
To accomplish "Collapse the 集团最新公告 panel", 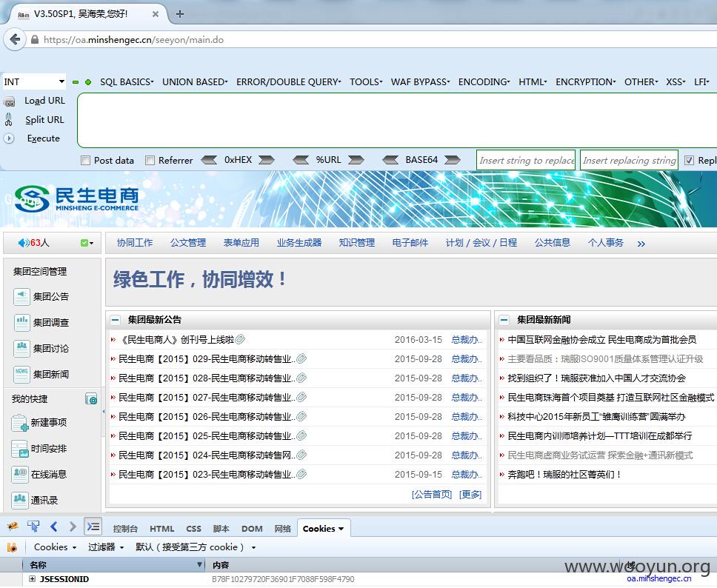I will [x=116, y=320].
